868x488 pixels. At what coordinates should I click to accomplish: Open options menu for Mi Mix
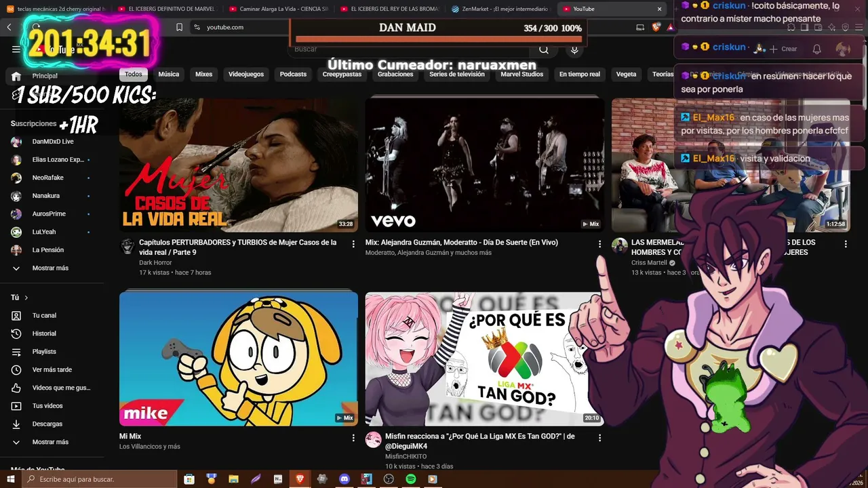pyautogui.click(x=353, y=438)
